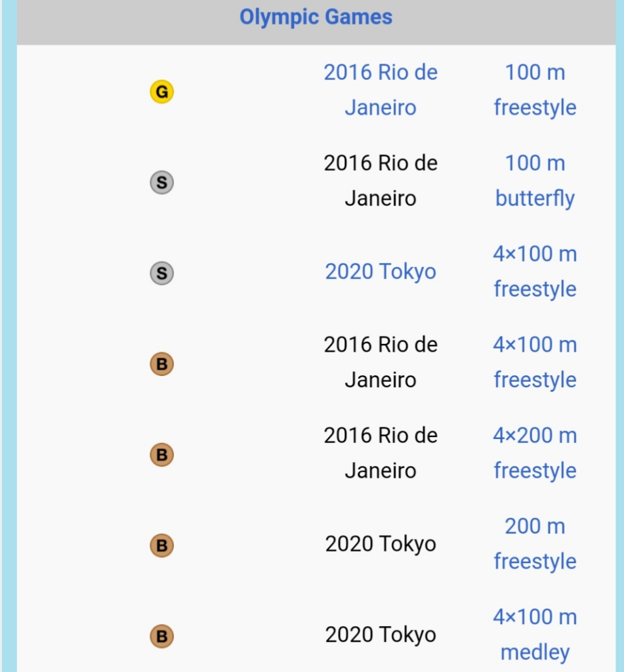Image resolution: width=624 pixels, height=672 pixels.
Task: Open 4×100 m freestyle link in Rio bronze row
Action: (x=535, y=362)
